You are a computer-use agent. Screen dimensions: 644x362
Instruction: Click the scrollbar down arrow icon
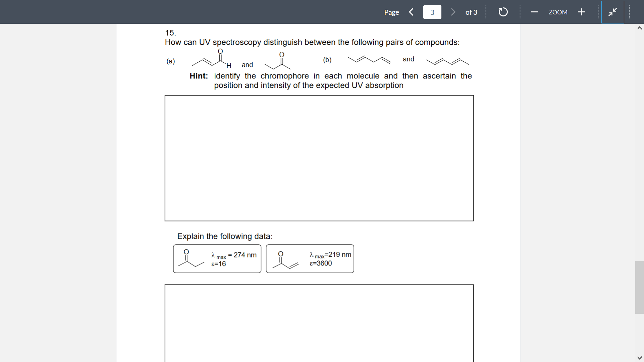coord(640,358)
